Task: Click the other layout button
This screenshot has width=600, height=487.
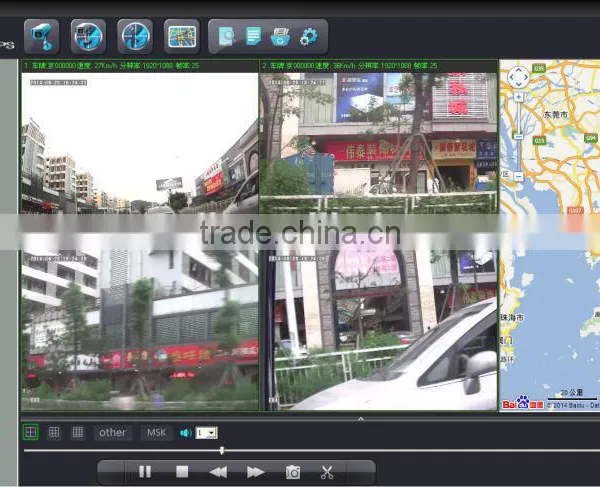Action: pos(112,433)
